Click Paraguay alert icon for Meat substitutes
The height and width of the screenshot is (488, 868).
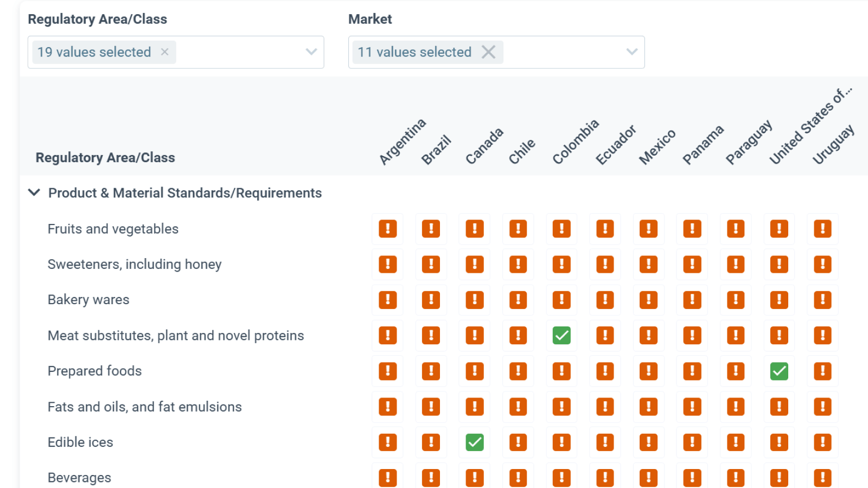736,336
